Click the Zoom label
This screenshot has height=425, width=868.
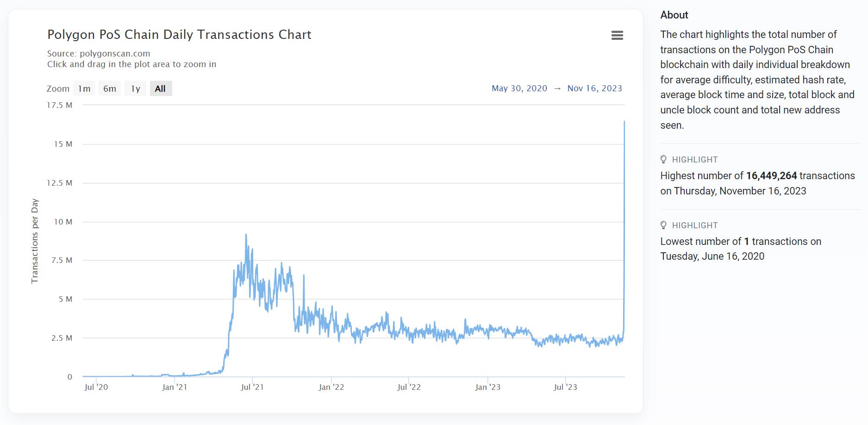coord(58,88)
